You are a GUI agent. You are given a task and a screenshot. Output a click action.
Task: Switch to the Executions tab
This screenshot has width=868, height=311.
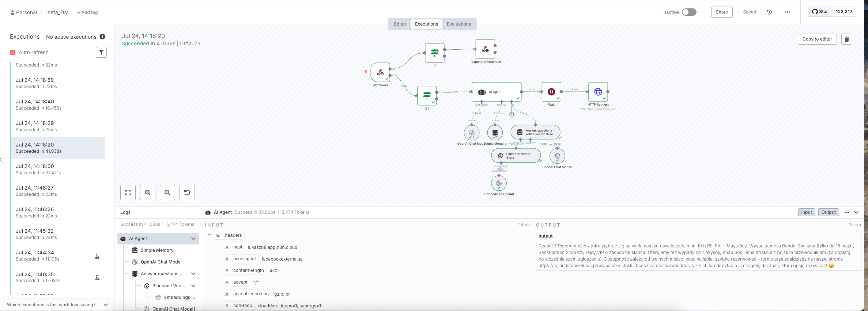426,24
